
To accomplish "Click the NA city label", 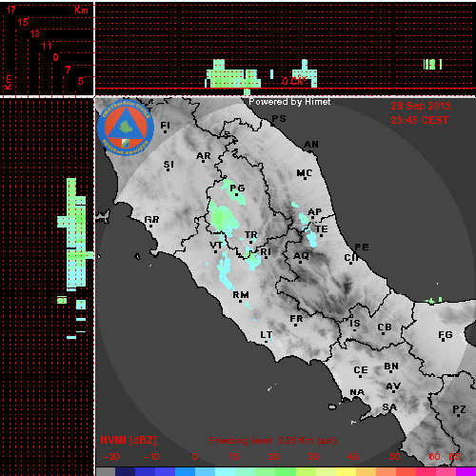I will (357, 392).
